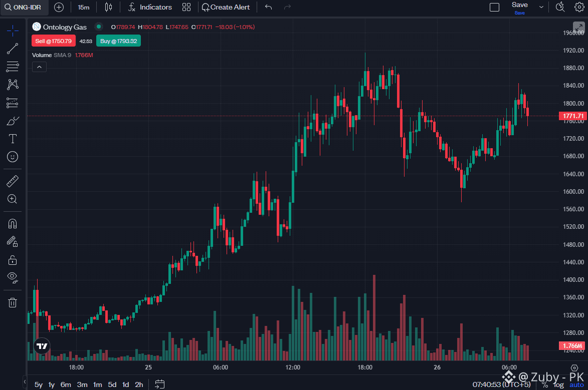Image resolution: width=588 pixels, height=390 pixels.
Task: Click the time zone clock 07:40:53
Action: (501, 384)
